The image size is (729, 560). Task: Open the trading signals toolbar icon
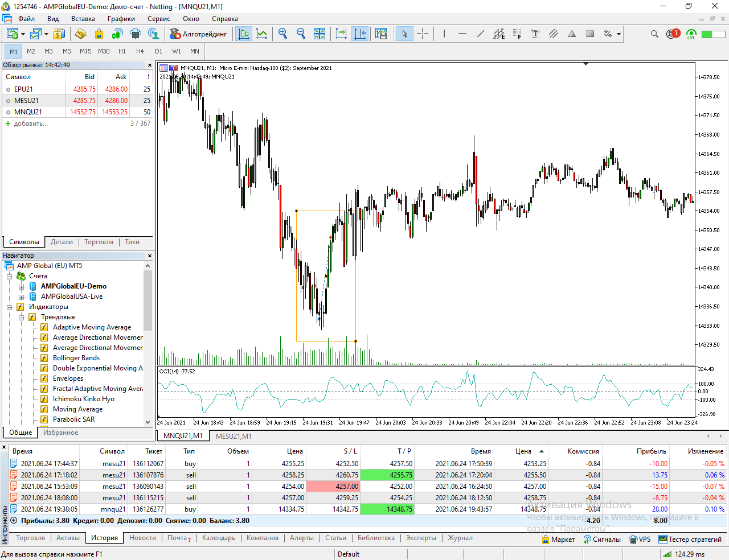(x=117, y=34)
